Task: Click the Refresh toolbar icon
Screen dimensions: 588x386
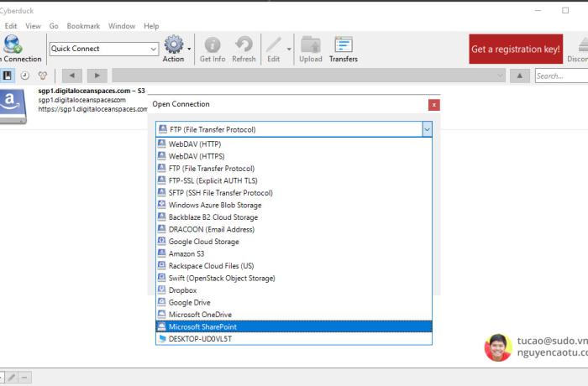Action: click(x=244, y=44)
